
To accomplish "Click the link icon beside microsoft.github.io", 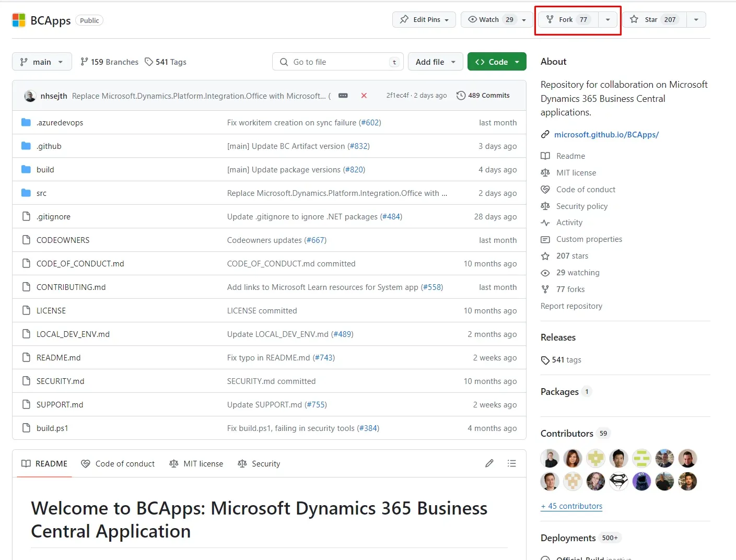I will click(545, 135).
